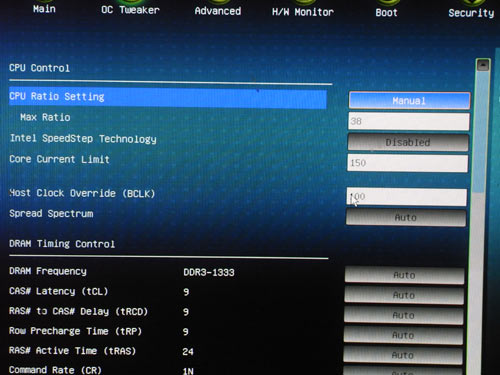Viewport: 500px width, 375px height.
Task: Select RAS# Active Time (tRAS) label
Action: 72,351
